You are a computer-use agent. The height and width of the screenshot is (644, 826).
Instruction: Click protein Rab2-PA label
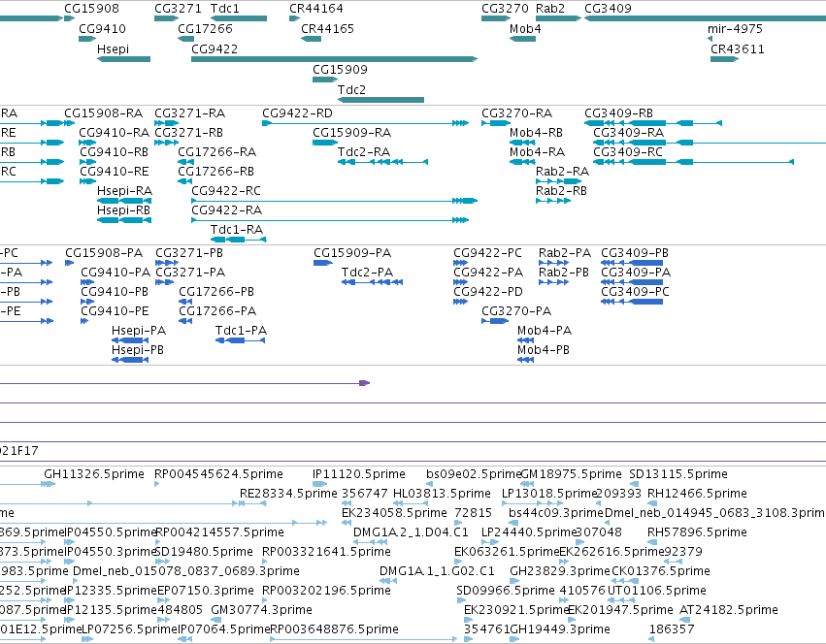click(x=564, y=253)
